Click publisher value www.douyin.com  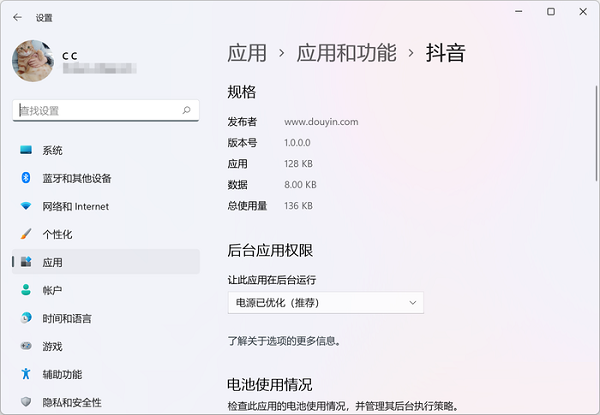coord(321,122)
